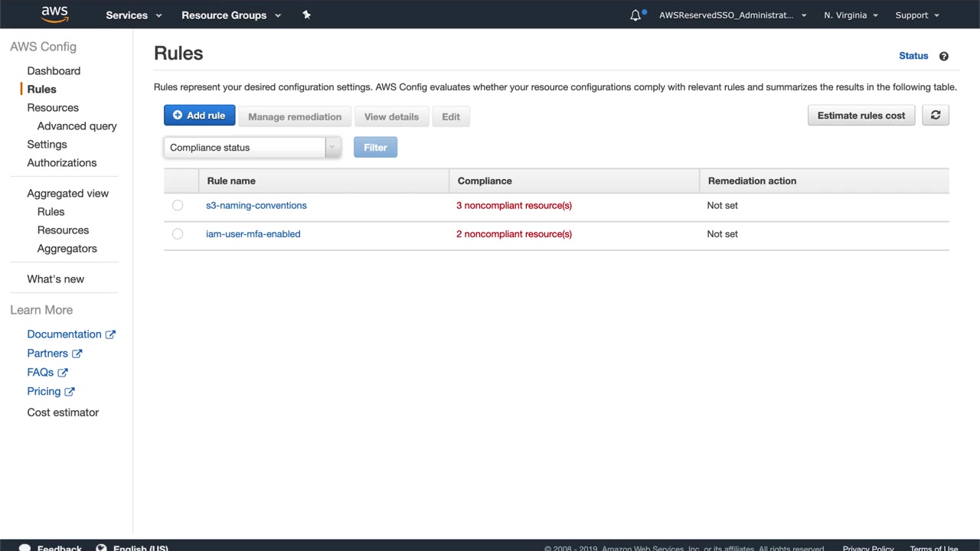980x551 pixels.
Task: Open the Compliance status filter dropdown
Action: pos(252,148)
